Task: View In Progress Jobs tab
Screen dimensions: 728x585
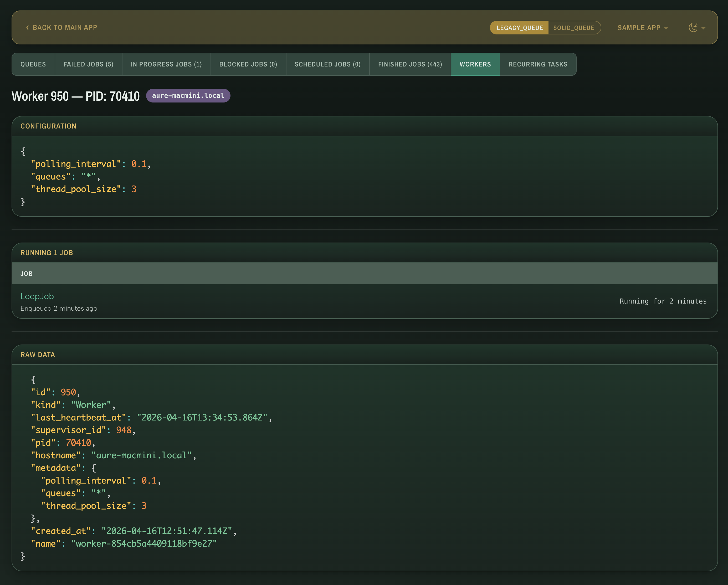Action: (x=166, y=64)
